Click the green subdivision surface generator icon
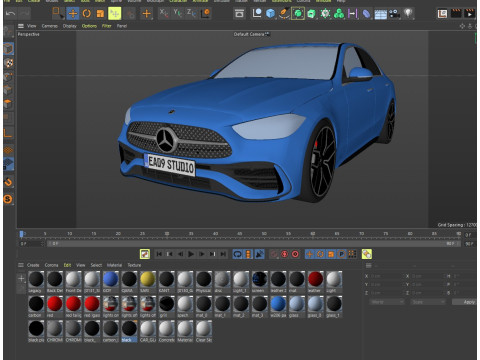Screen dimensions: 480x360 click(298, 14)
